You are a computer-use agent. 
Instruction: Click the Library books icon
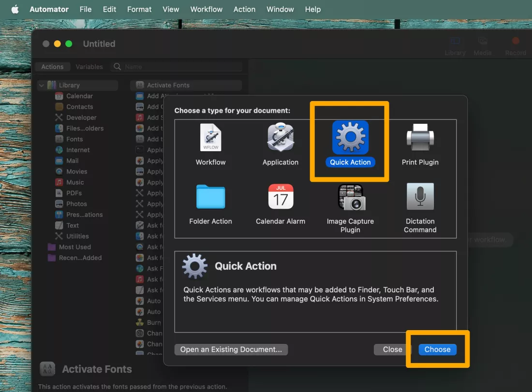[x=52, y=85]
